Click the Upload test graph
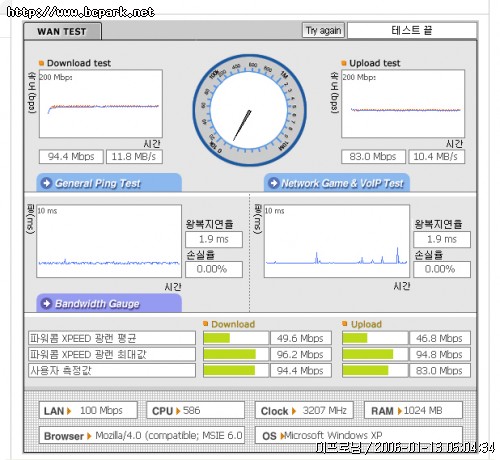The height and width of the screenshot is (460, 500). point(403,104)
